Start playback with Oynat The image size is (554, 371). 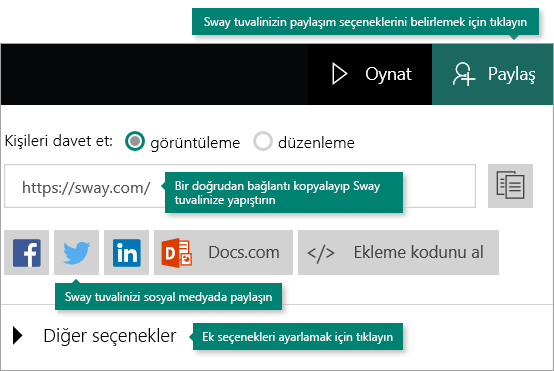[370, 74]
